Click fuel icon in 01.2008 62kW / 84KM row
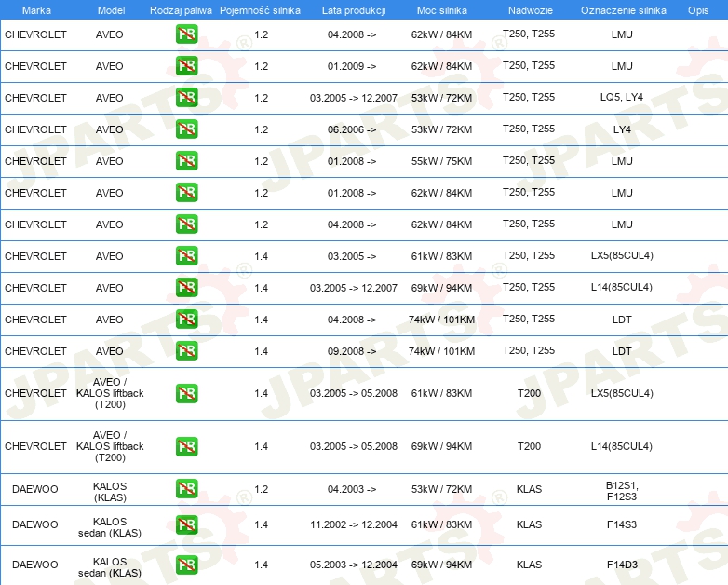The image size is (728, 585). pos(186,193)
